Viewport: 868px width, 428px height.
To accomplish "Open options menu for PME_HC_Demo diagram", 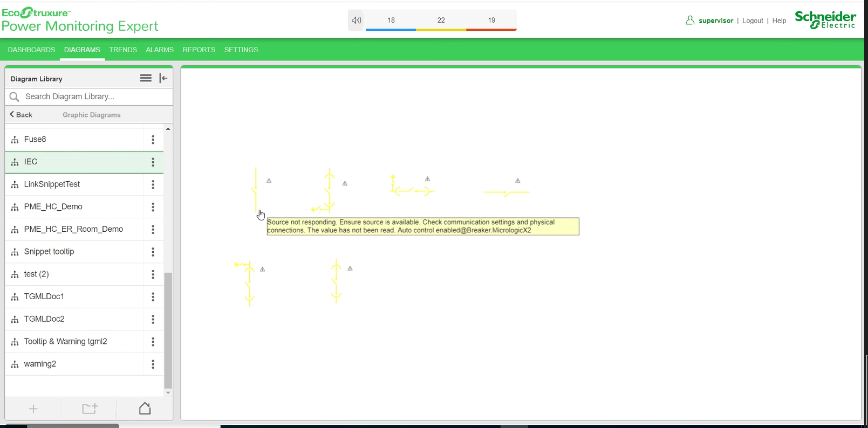I will 153,207.
